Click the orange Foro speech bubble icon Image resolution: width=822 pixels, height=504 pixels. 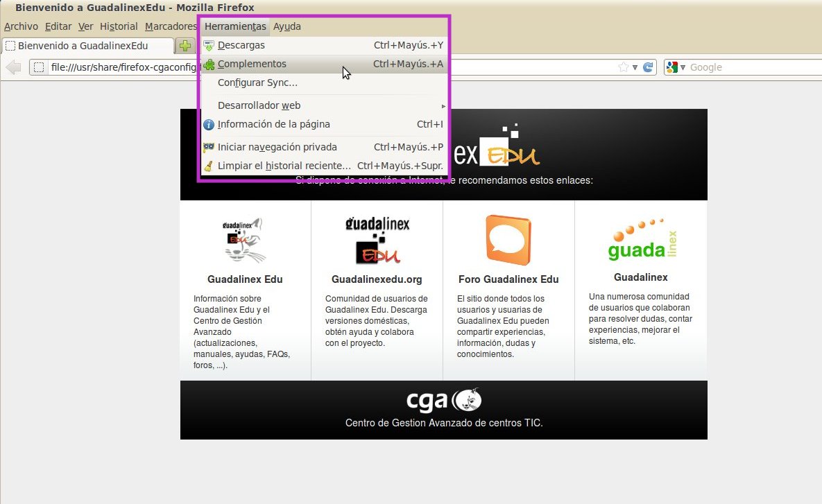pos(508,241)
